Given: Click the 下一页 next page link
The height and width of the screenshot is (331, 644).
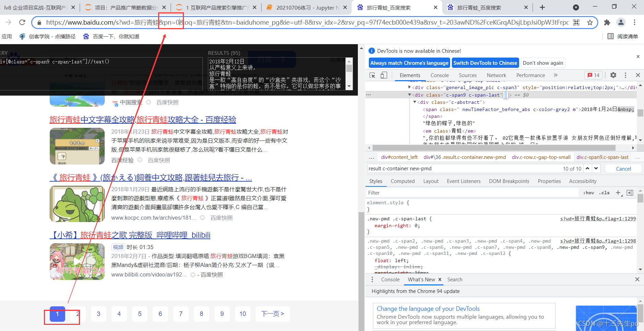Looking at the screenshot, I should click(x=273, y=314).
